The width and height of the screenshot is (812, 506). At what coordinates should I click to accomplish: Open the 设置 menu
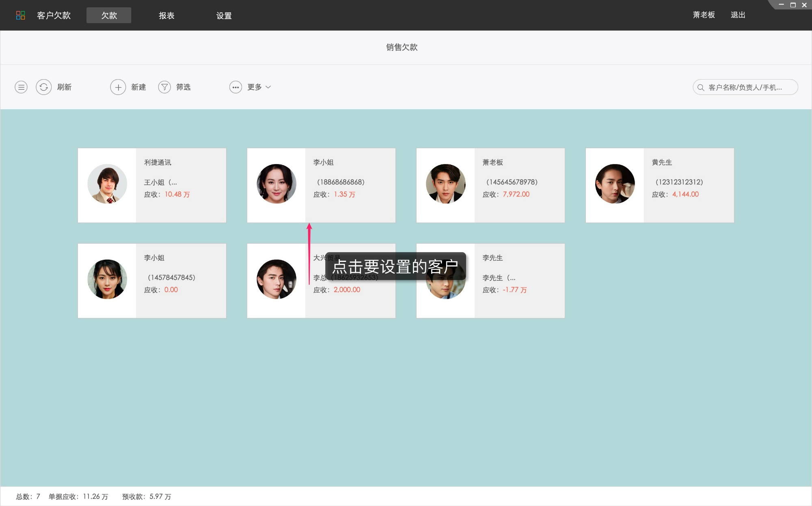[x=224, y=15]
